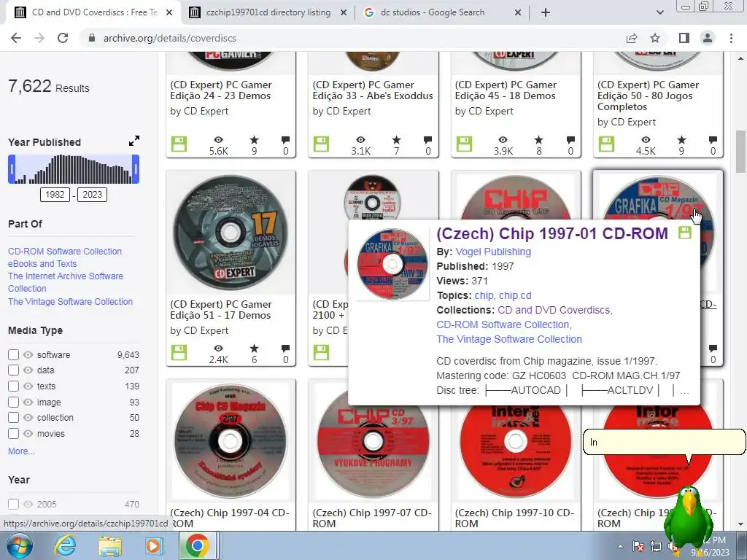
Task: Click the Year Published histogram bars
Action: tap(74, 169)
